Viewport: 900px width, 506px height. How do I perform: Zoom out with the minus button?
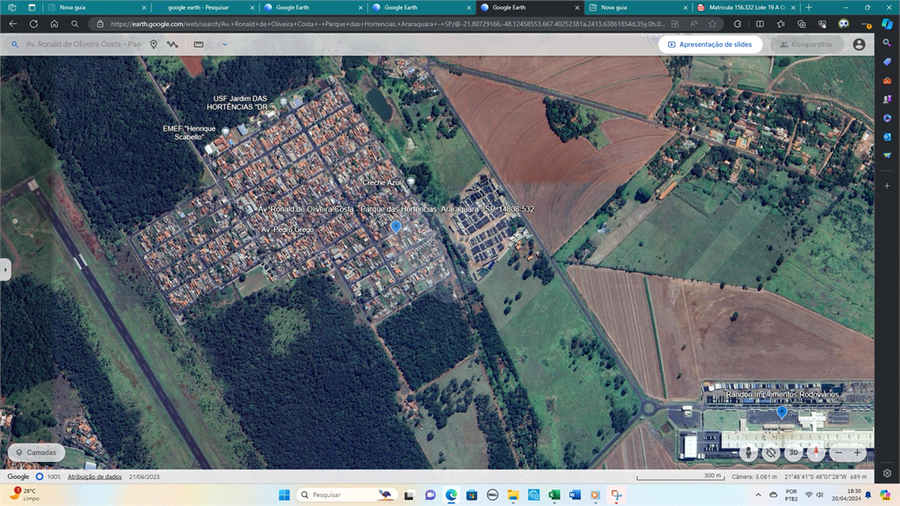837,452
